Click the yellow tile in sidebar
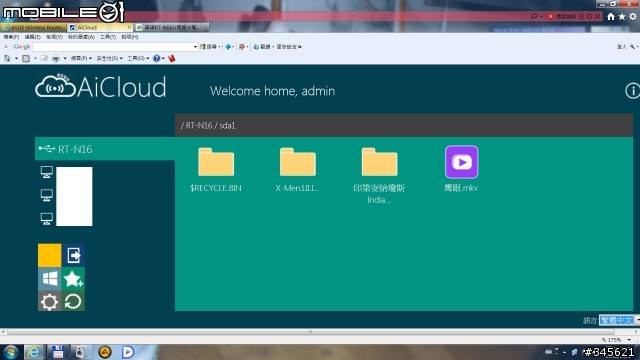This screenshot has height=360, width=640. pos(49,255)
